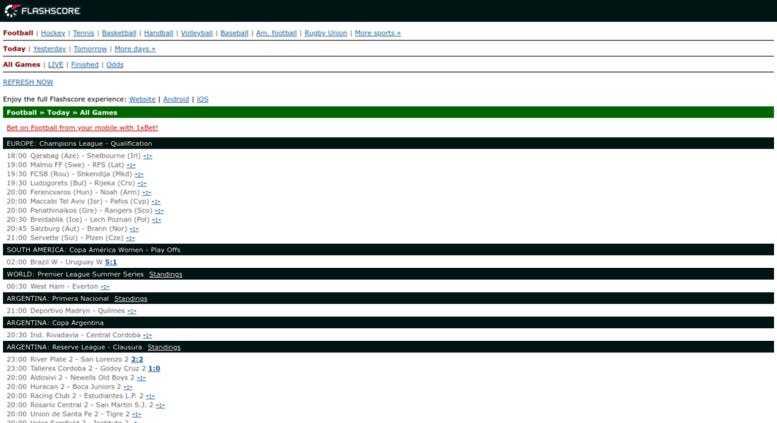Click REFRESH NOW link

(28, 82)
